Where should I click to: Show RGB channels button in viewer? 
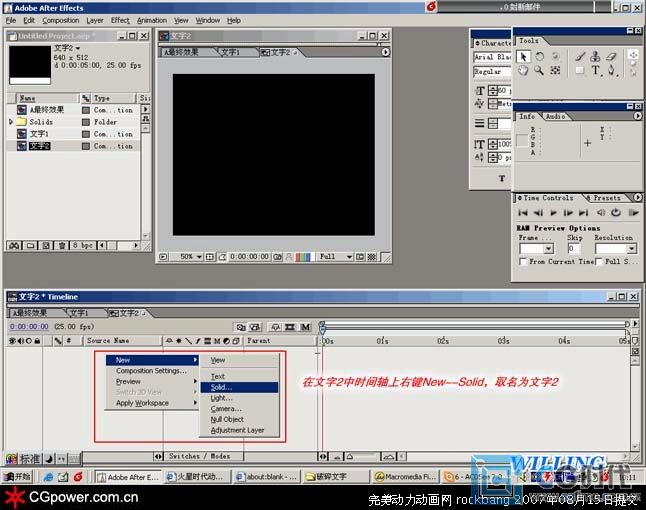[303, 257]
